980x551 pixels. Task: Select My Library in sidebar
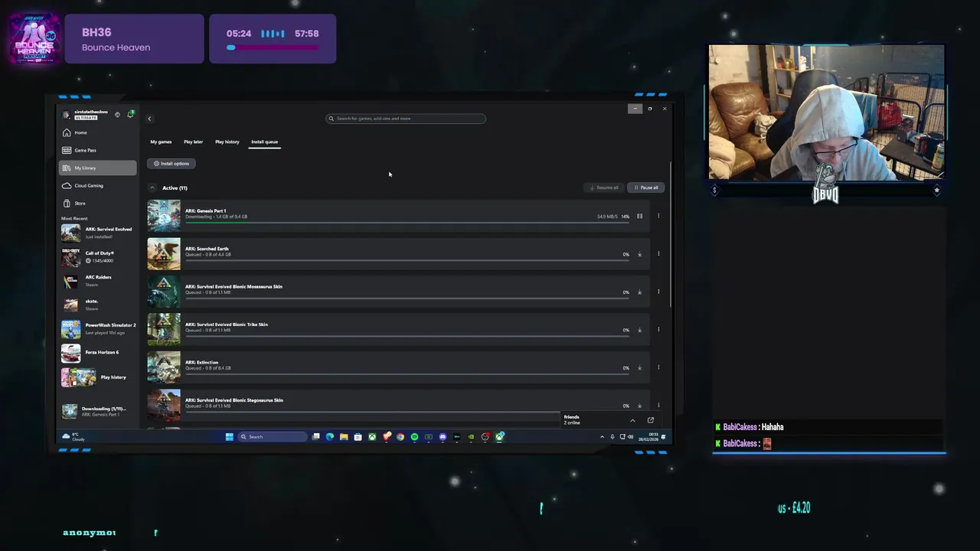tap(98, 168)
